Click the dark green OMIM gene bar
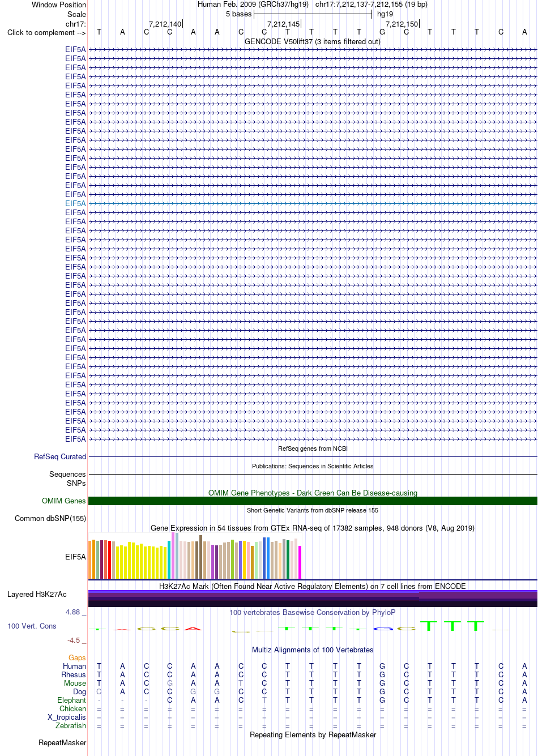538x756 pixels. pos(313,501)
